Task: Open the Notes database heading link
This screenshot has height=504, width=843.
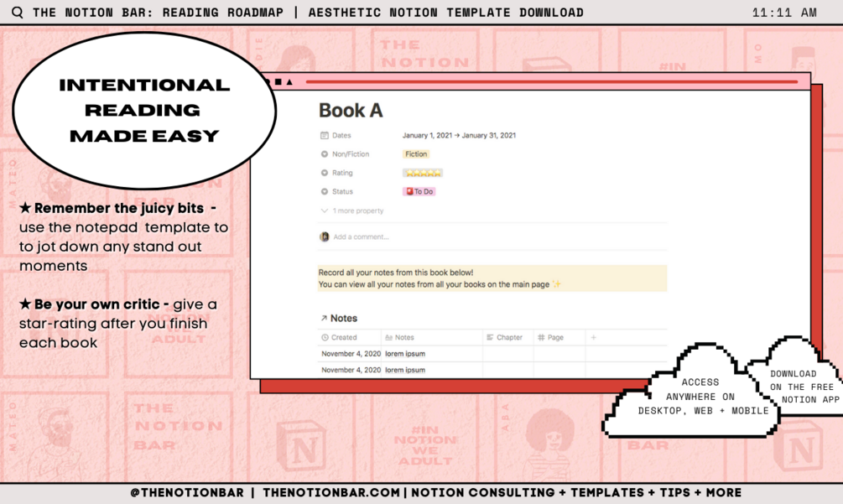Action: 344,319
